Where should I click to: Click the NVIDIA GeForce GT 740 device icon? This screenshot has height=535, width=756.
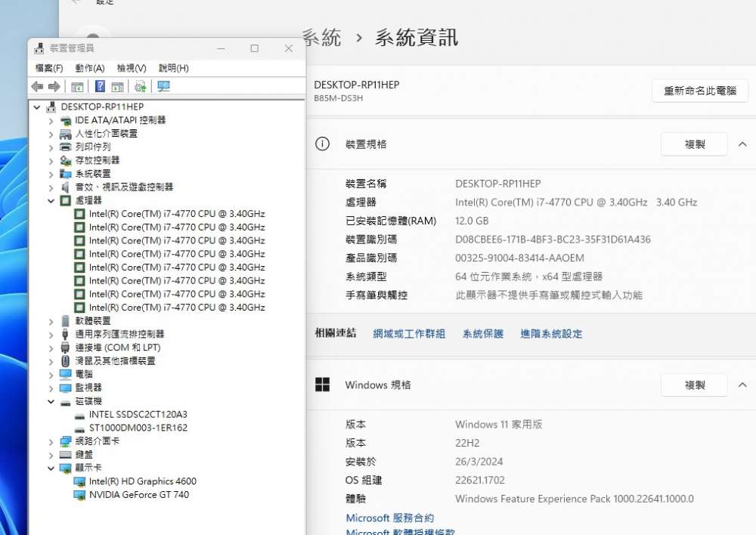point(79,495)
